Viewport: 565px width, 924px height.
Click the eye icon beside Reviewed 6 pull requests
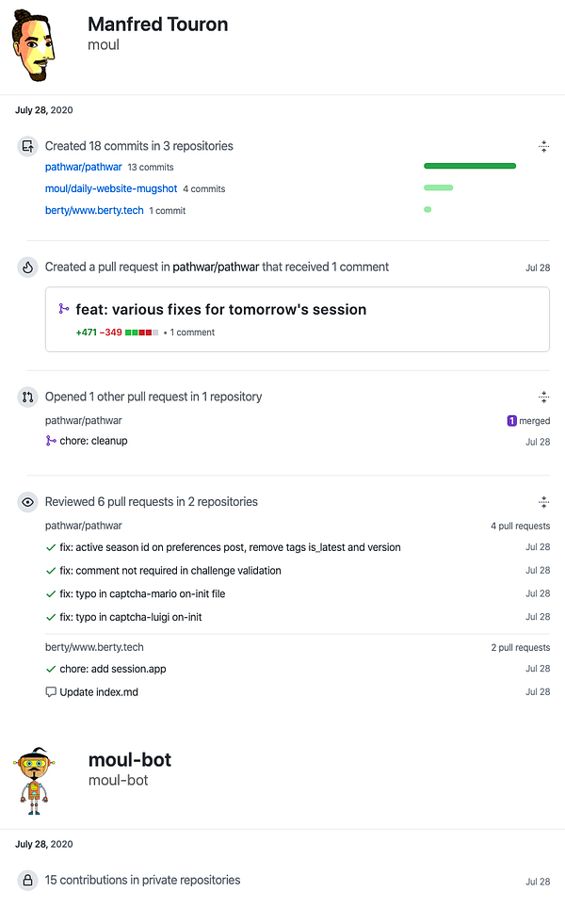[27, 502]
